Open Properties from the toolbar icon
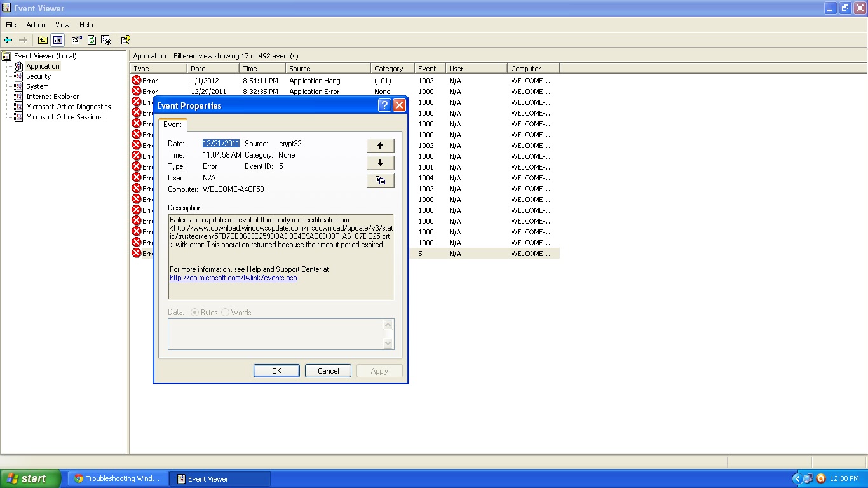Screen dimensions: 868x488 tap(77, 40)
